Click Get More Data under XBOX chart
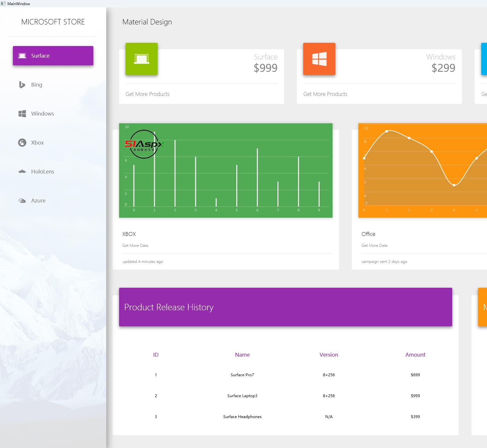 pos(135,246)
